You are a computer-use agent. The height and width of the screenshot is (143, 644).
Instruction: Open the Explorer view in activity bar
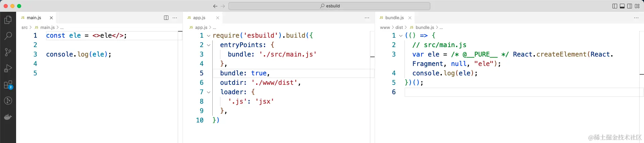pos(8,20)
